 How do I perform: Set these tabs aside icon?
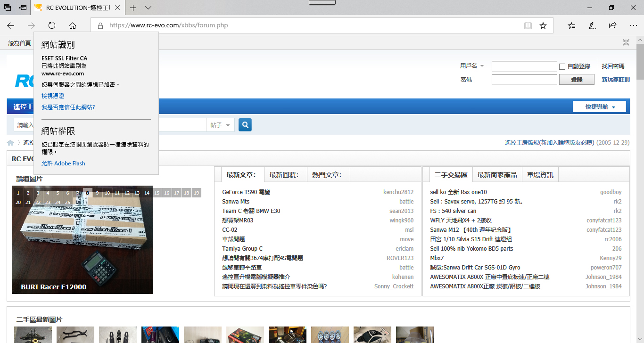coord(23,8)
